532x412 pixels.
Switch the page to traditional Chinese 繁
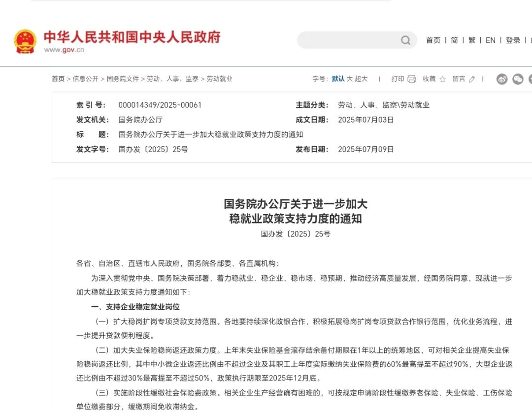(471, 40)
